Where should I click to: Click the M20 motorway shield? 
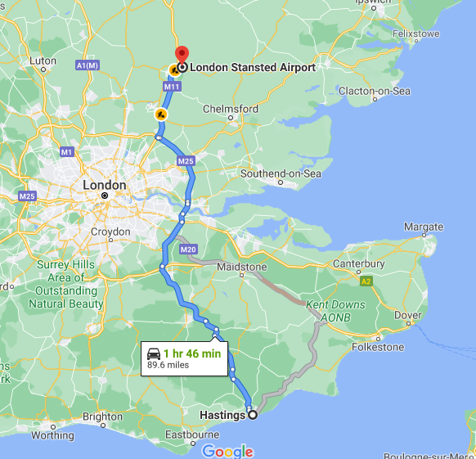188,250
